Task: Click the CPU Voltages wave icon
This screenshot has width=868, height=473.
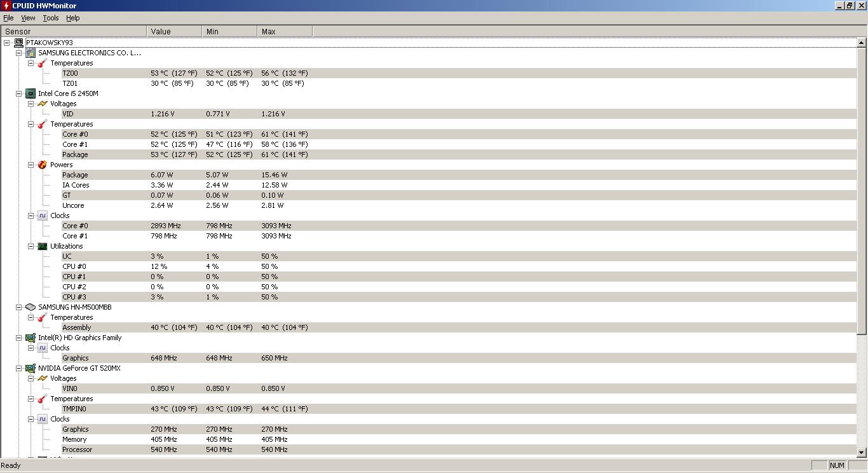Action: [x=43, y=104]
